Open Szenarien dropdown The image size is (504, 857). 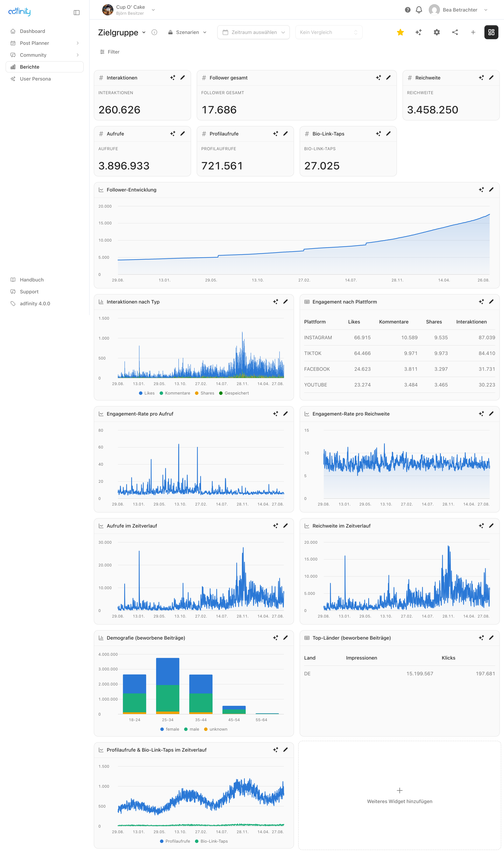pos(187,32)
